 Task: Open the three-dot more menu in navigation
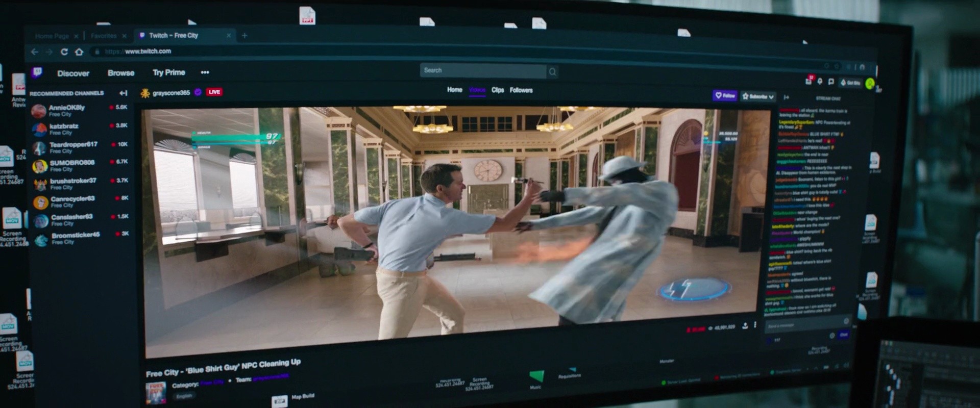pyautogui.click(x=205, y=72)
